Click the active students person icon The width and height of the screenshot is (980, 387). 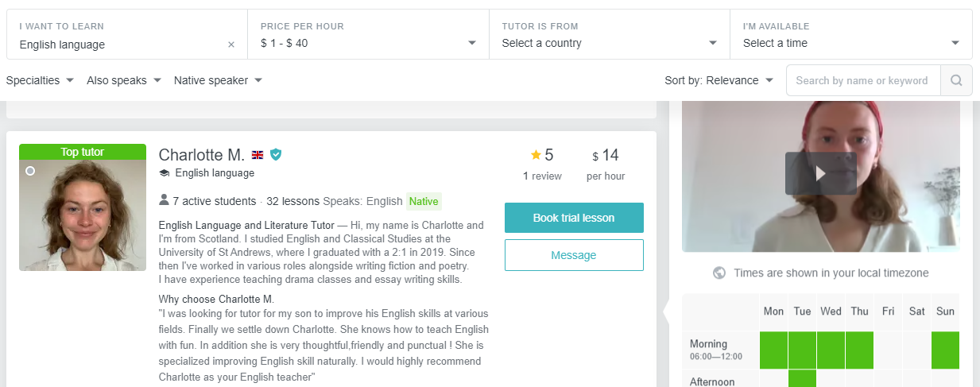(x=165, y=200)
